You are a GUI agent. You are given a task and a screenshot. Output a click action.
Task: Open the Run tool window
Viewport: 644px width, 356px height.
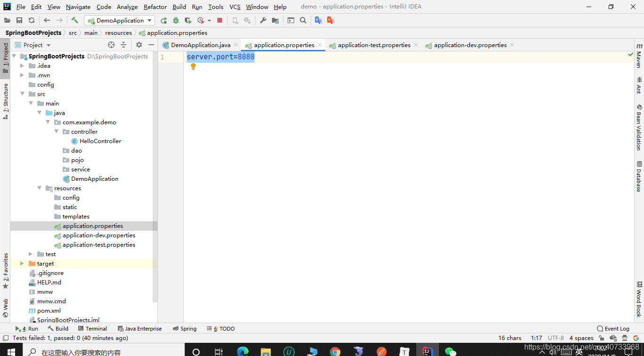coord(27,329)
